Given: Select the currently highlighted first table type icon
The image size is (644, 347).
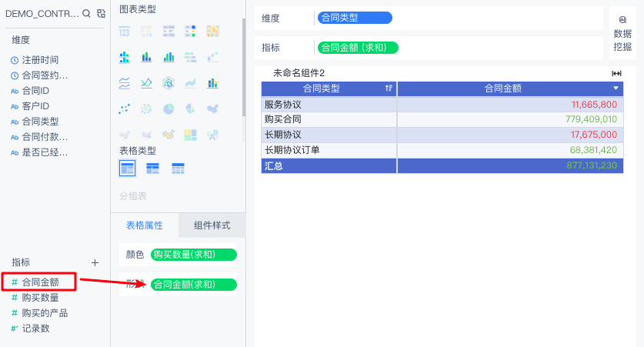Looking at the screenshot, I should pos(128,168).
